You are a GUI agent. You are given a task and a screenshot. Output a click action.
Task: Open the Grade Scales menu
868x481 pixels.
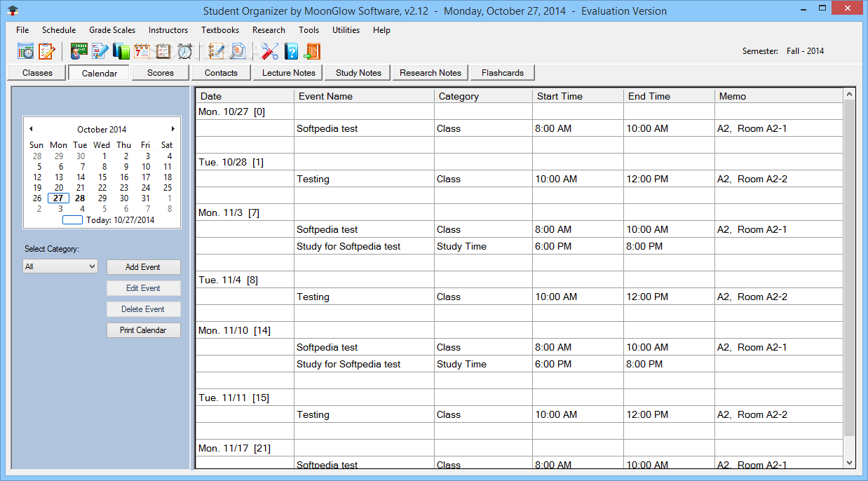point(112,30)
